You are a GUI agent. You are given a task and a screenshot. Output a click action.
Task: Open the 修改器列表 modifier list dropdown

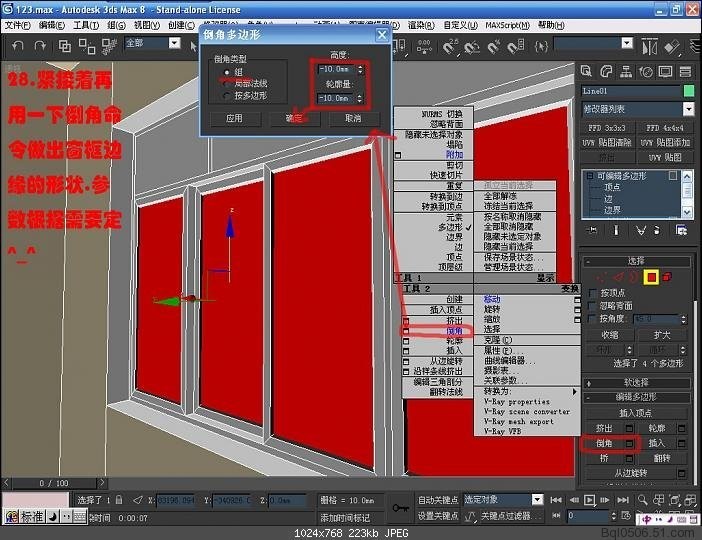pyautogui.click(x=688, y=109)
